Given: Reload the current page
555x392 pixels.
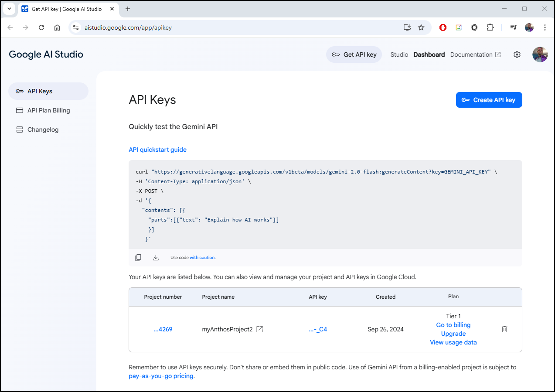Looking at the screenshot, I should point(41,27).
